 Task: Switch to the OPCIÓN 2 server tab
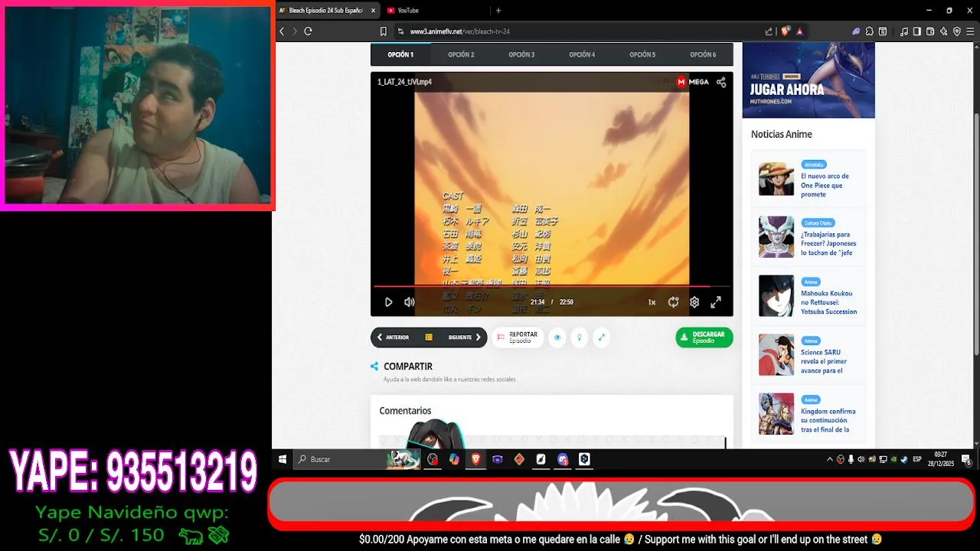461,54
